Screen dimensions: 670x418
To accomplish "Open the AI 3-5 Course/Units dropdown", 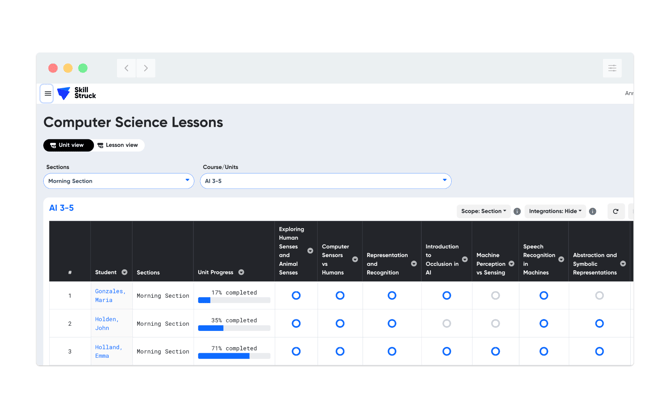I will pos(325,181).
